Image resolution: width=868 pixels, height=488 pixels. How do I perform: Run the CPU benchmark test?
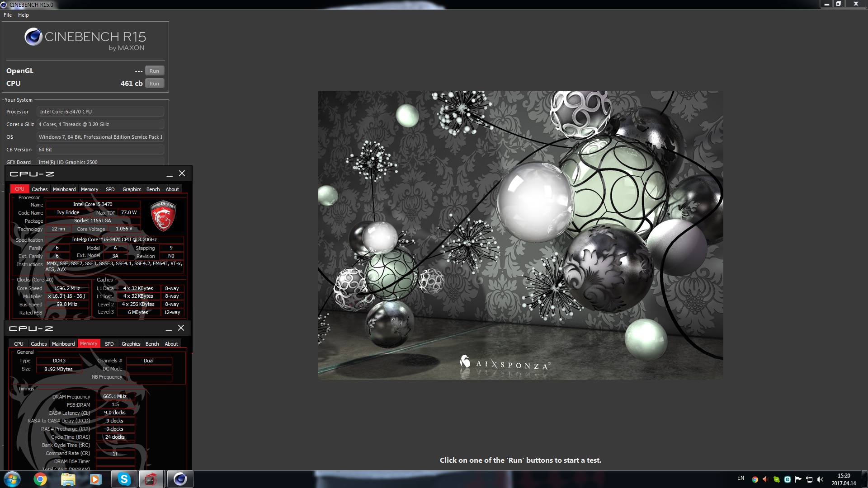(154, 84)
